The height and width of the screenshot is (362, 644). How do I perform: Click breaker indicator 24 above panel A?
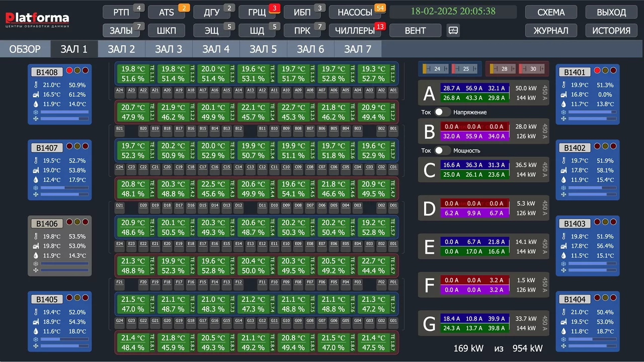tap(433, 69)
